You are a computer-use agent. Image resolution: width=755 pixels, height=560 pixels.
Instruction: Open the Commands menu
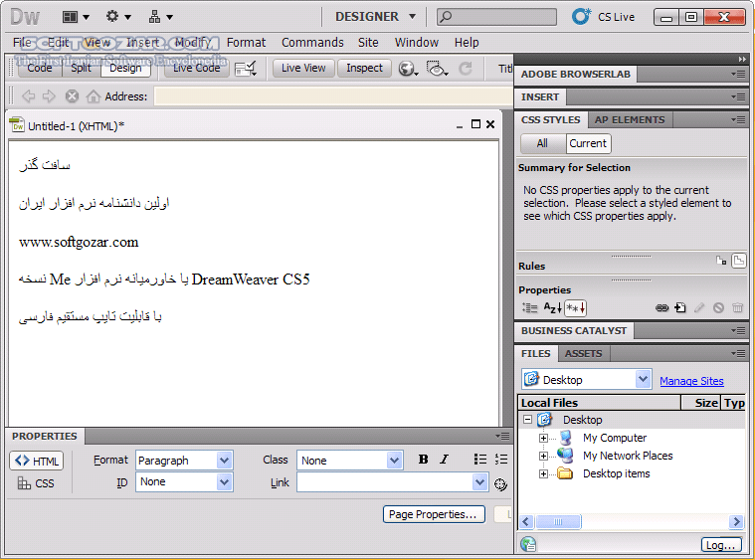[312, 43]
